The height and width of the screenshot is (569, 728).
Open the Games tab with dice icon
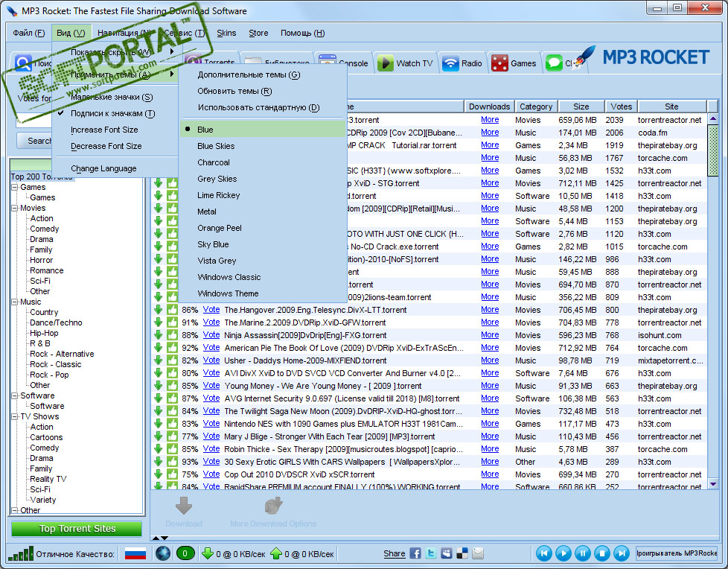point(514,63)
